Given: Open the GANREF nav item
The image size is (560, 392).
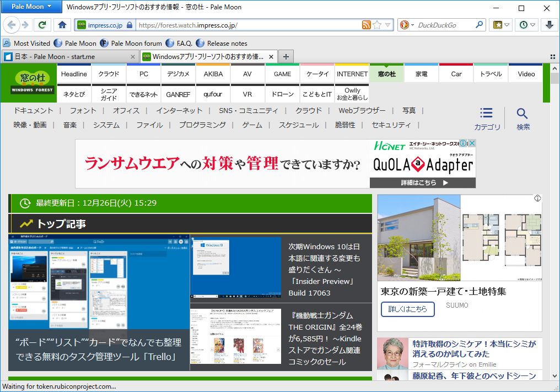Looking at the screenshot, I should tap(178, 94).
